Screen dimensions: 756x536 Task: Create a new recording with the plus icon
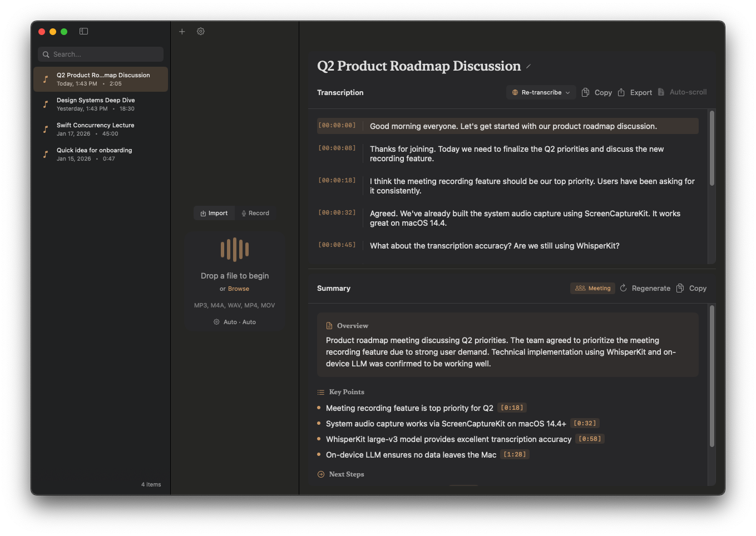pyautogui.click(x=182, y=31)
